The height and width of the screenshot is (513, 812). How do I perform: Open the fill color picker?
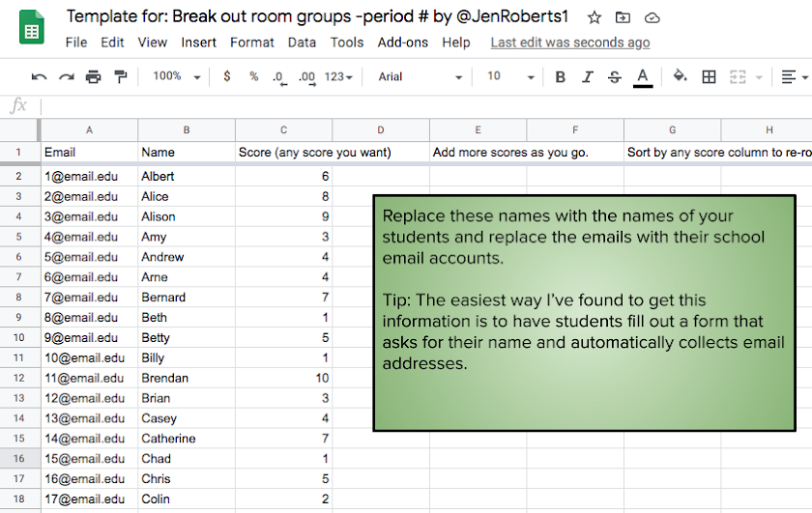point(680,76)
